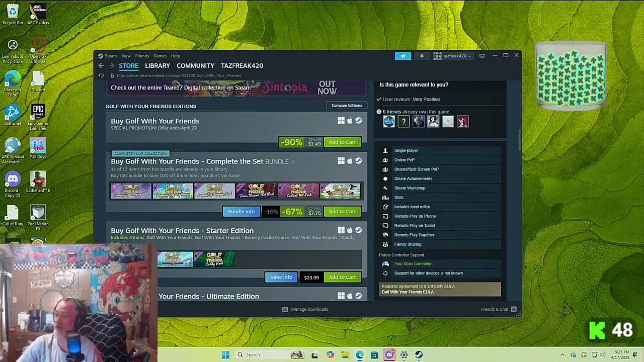
Task: Select Shared/Split Screen PvP feature
Action: pyautogui.click(x=440, y=169)
